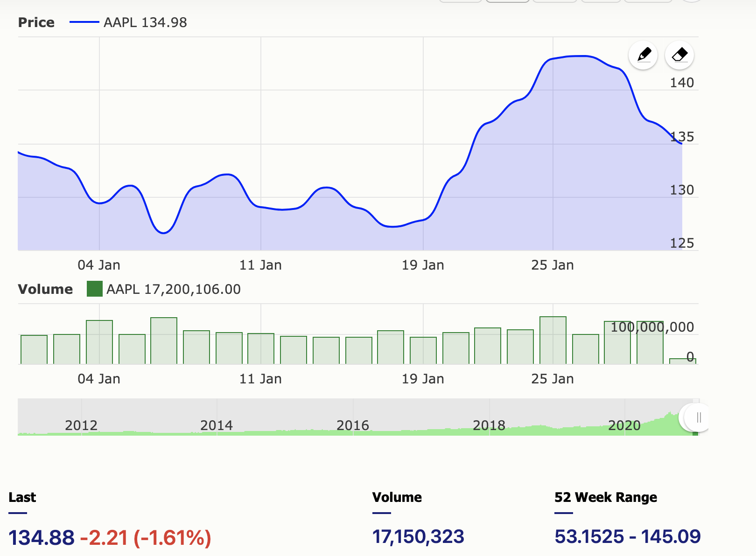Click the Price chart heading
Image resolution: width=756 pixels, height=556 pixels.
(x=36, y=22)
